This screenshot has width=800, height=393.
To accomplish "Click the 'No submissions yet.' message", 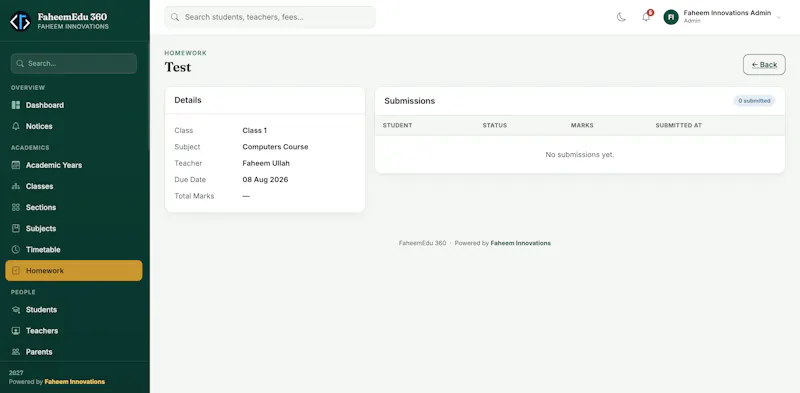I will 580,154.
